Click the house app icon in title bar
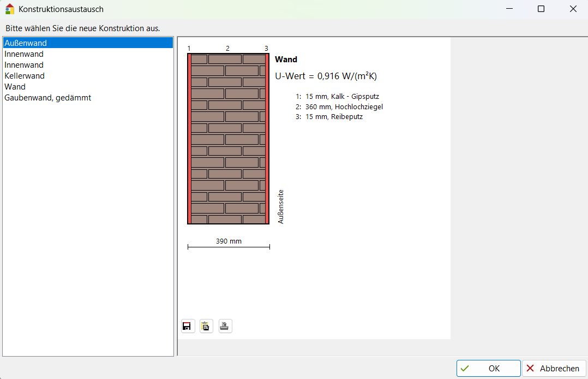The height and width of the screenshot is (379, 588). click(9, 9)
